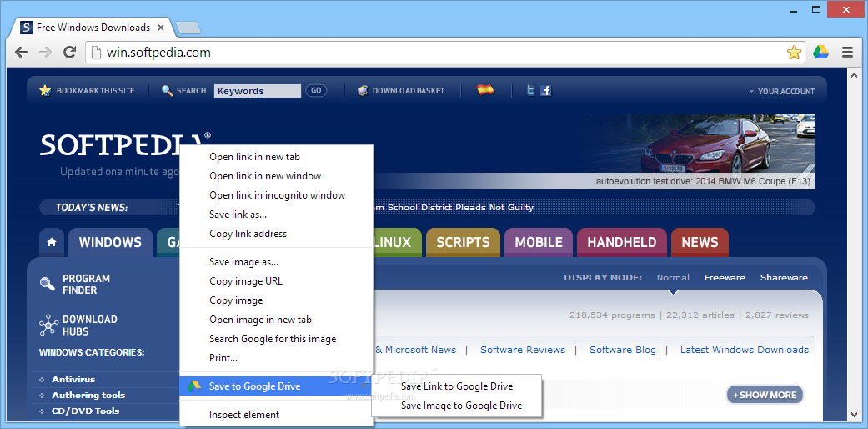The image size is (868, 429).
Task: Open the Software Reviews link
Action: 523,350
